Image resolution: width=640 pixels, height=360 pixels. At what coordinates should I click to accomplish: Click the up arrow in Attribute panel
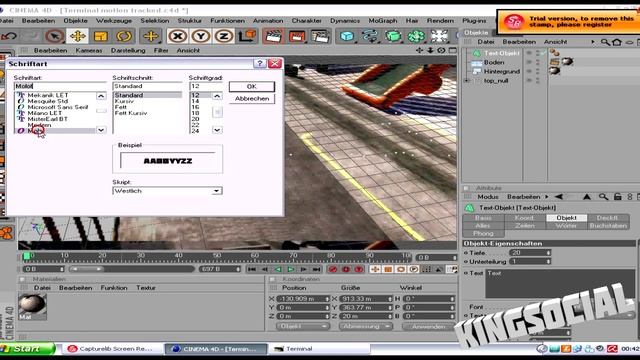[x=587, y=197]
